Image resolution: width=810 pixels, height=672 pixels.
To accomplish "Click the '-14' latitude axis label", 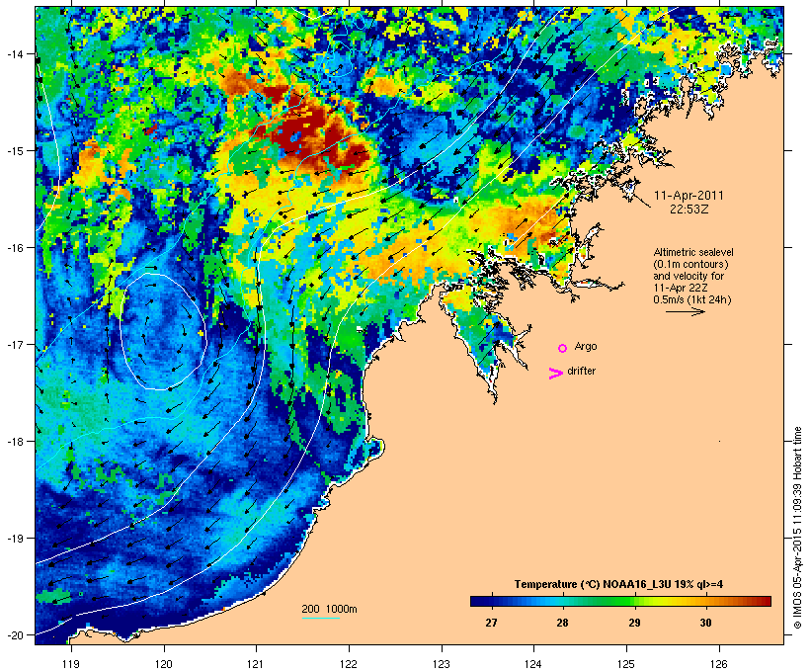I will click(x=14, y=53).
